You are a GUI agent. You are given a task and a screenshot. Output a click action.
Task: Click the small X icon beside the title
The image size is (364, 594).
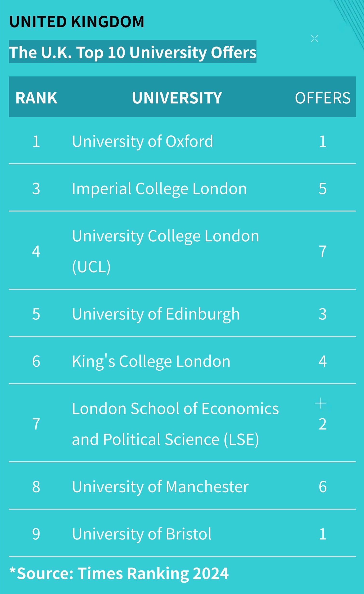click(x=314, y=39)
